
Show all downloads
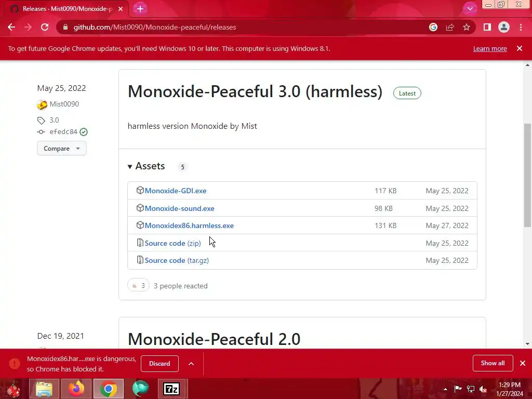coord(493,363)
